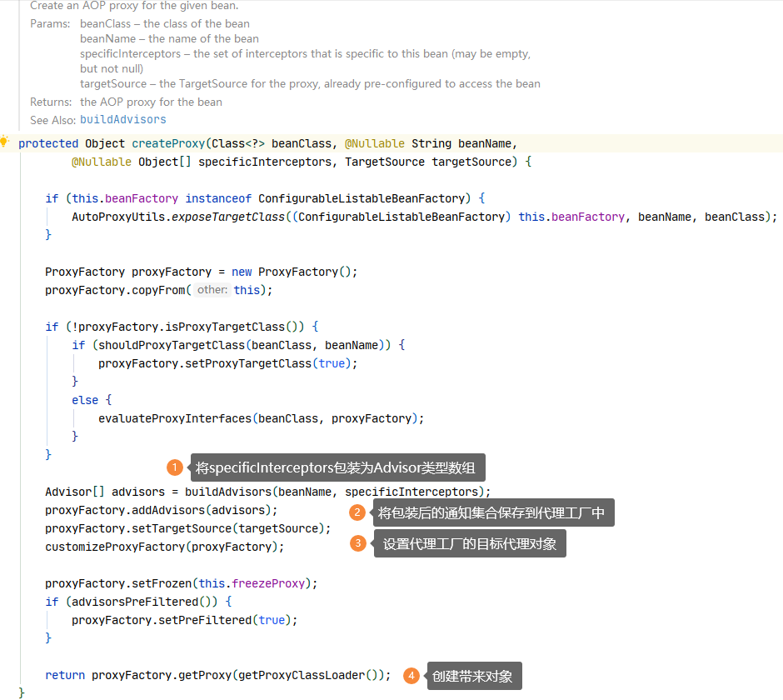Click 'new ProxyFactory()' constructor call

click(292, 272)
